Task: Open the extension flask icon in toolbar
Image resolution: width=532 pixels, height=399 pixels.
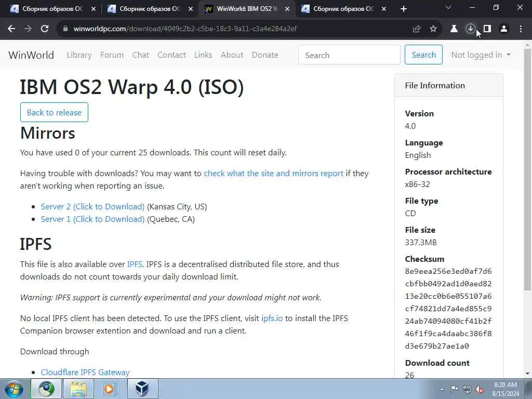Action: tap(454, 29)
